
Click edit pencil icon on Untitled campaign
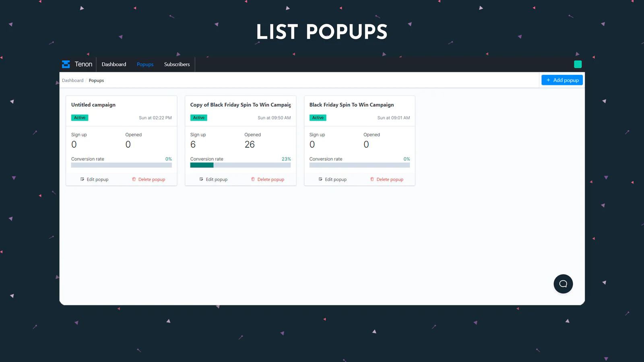[82, 179]
